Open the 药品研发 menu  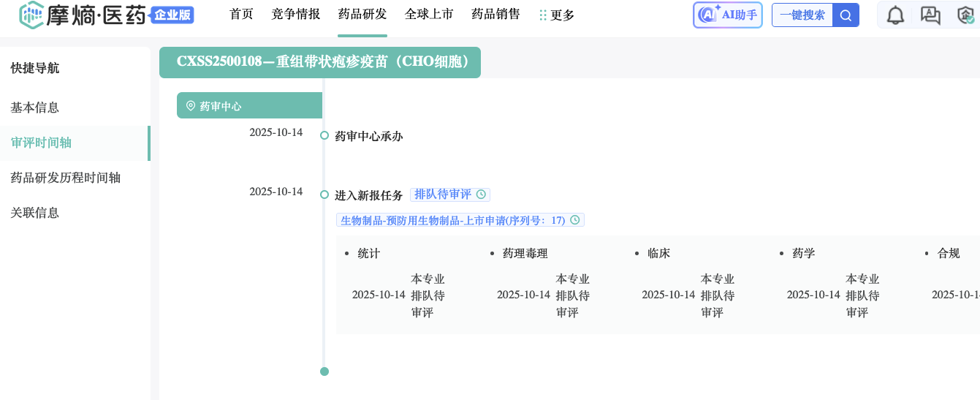point(362,14)
